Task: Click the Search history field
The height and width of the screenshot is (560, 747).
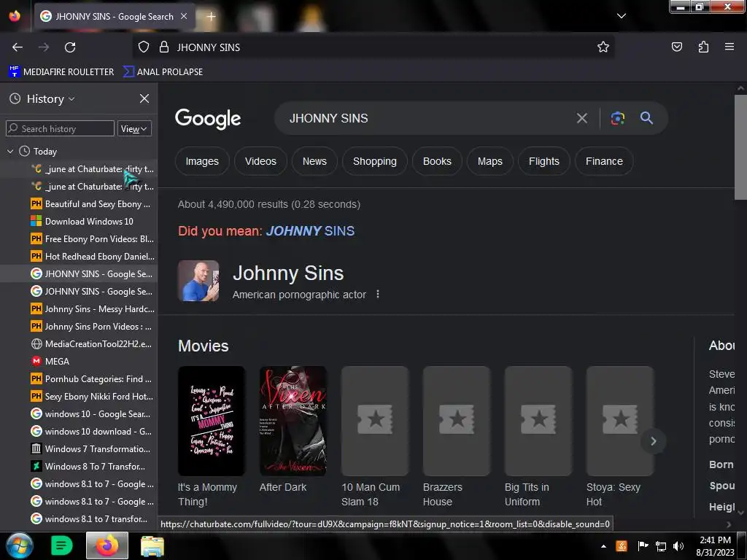Action: tap(60, 128)
